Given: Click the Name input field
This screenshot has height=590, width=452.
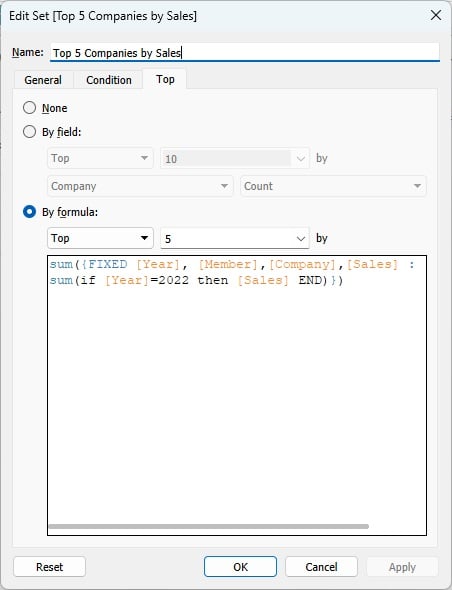Looking at the screenshot, I should pos(245,52).
